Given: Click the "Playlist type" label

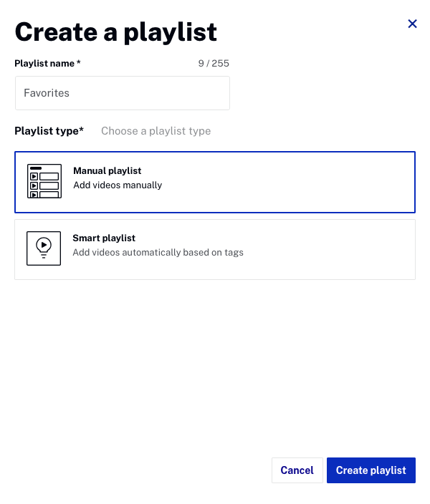Looking at the screenshot, I should click(46, 131).
